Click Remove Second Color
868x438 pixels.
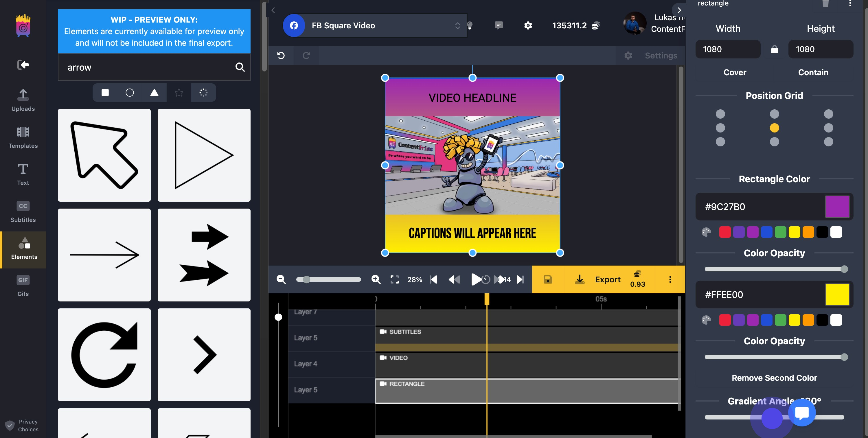pos(774,378)
